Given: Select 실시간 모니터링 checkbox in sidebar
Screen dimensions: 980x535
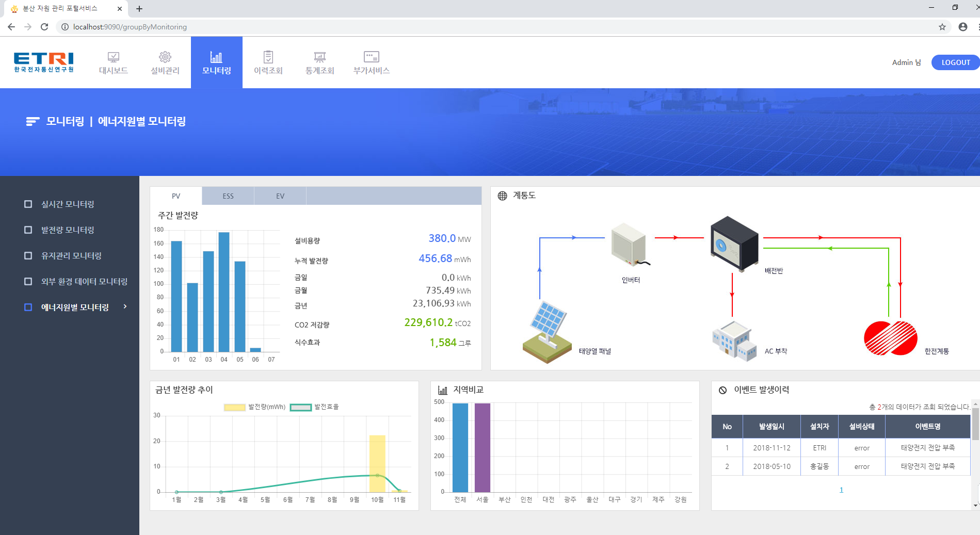Looking at the screenshot, I should pyautogui.click(x=28, y=204).
